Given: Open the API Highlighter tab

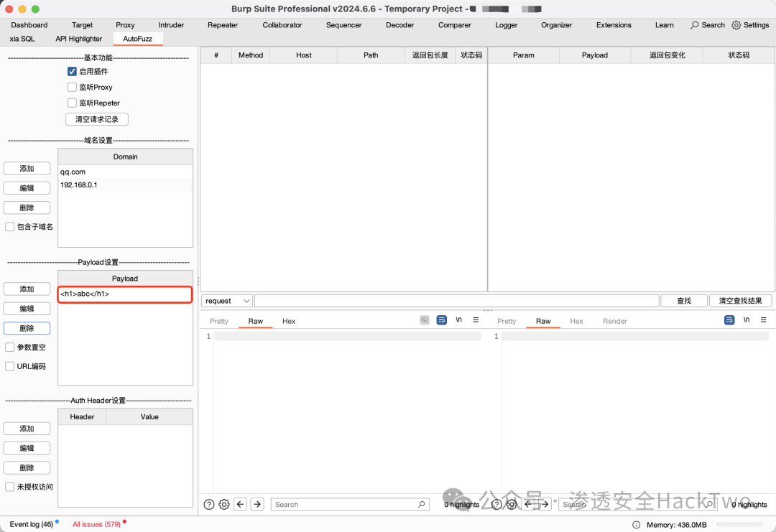Looking at the screenshot, I should click(79, 39).
